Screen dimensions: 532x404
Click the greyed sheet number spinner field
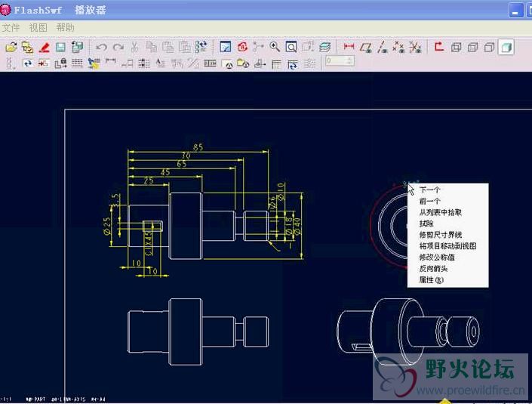click(x=340, y=61)
